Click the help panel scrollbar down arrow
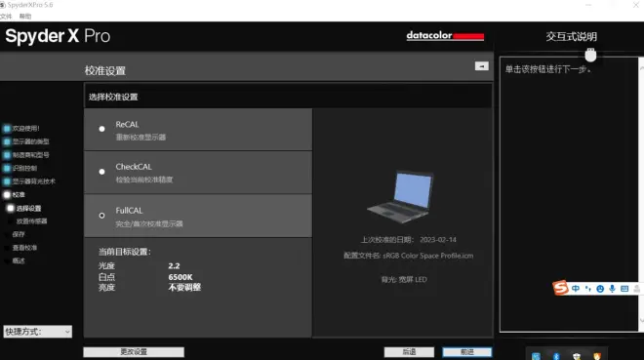 pos(641,320)
